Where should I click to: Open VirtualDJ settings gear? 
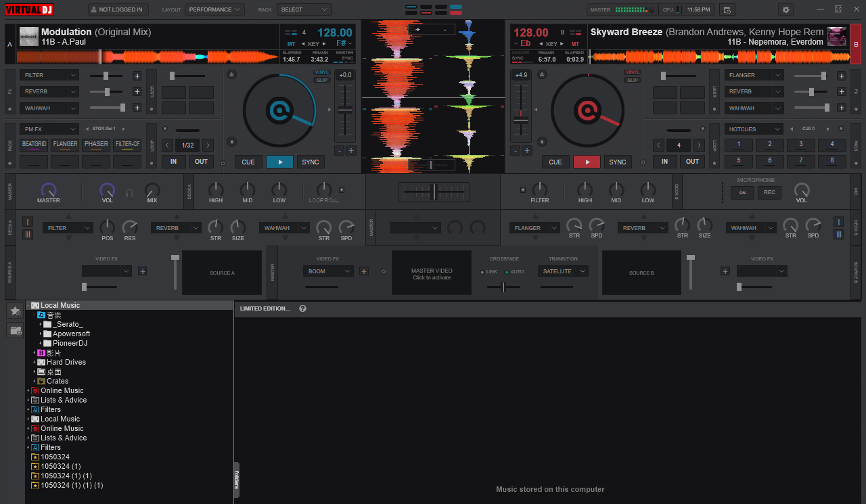coord(785,9)
